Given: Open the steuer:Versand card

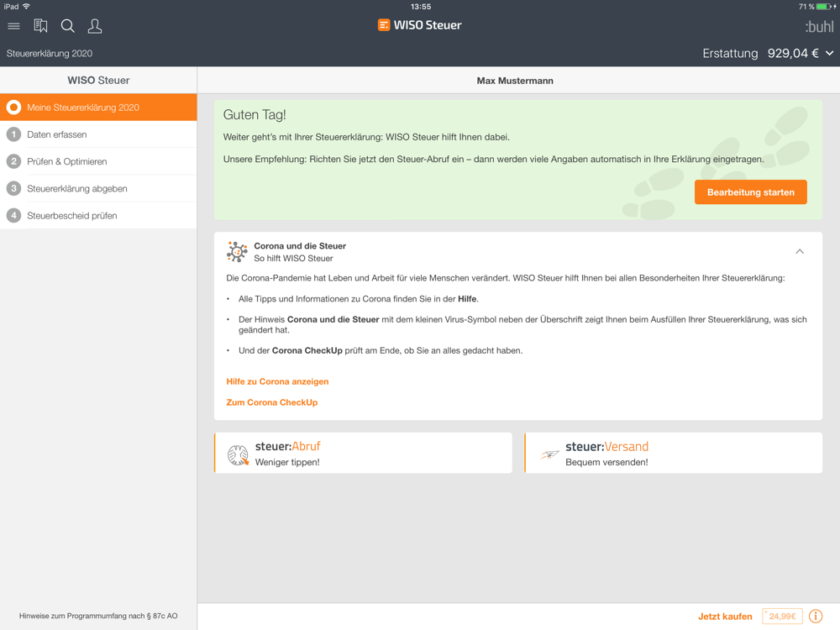Looking at the screenshot, I should [x=674, y=454].
